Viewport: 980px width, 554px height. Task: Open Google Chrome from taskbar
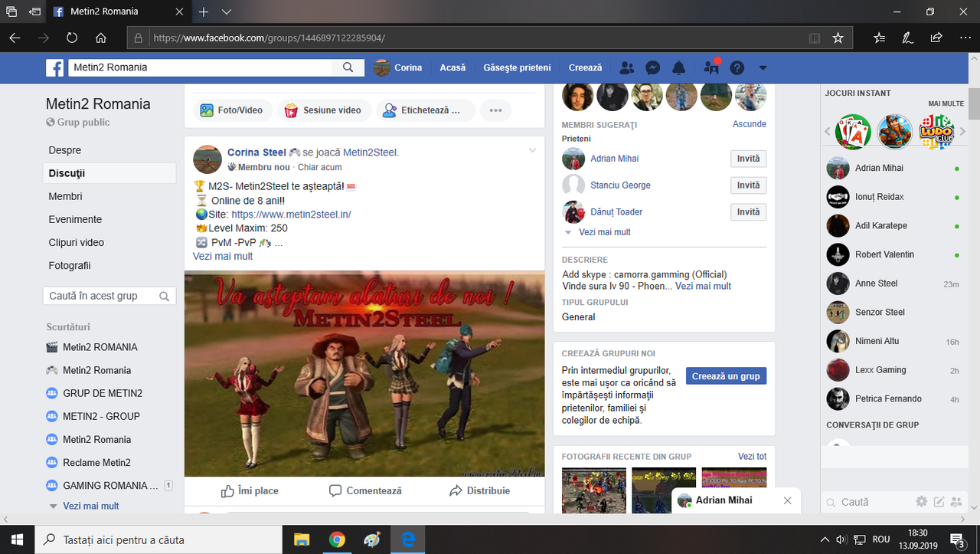click(337, 539)
